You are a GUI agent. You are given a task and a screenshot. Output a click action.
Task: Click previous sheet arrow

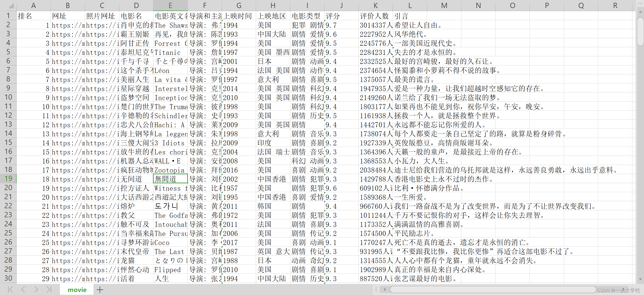[23, 289]
